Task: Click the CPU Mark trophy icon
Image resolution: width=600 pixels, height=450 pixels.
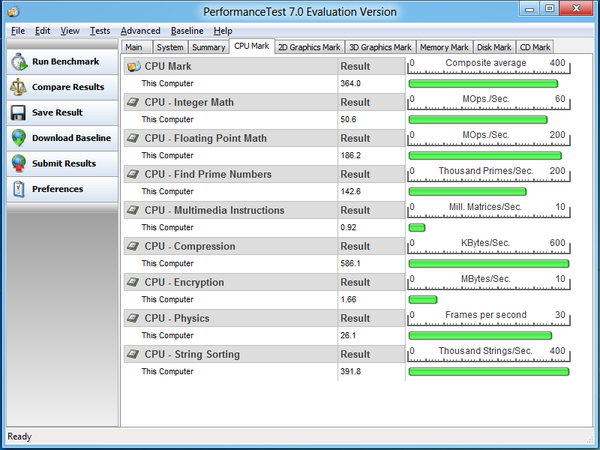Action: 133,66
